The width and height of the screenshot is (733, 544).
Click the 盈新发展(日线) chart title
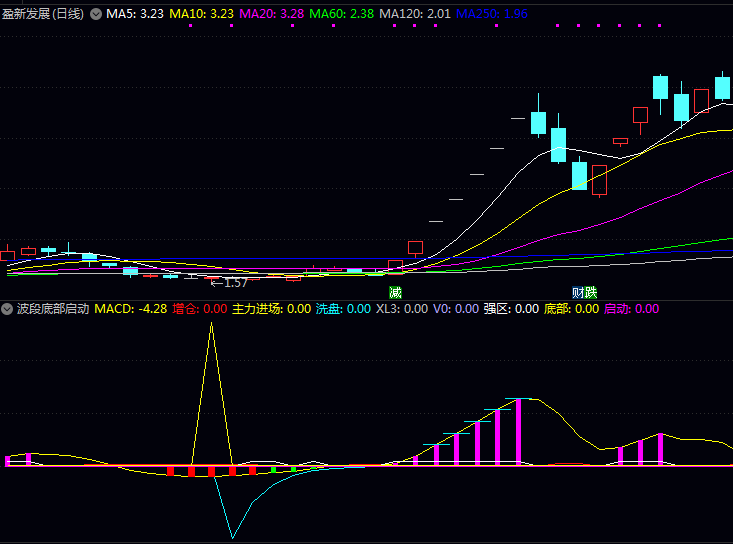coord(44,14)
